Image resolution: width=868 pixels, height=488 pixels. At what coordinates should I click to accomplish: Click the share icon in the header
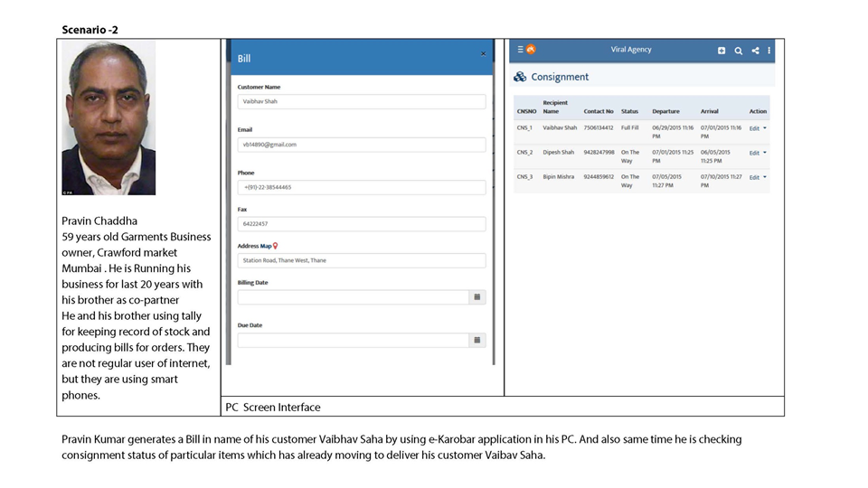pos(755,51)
